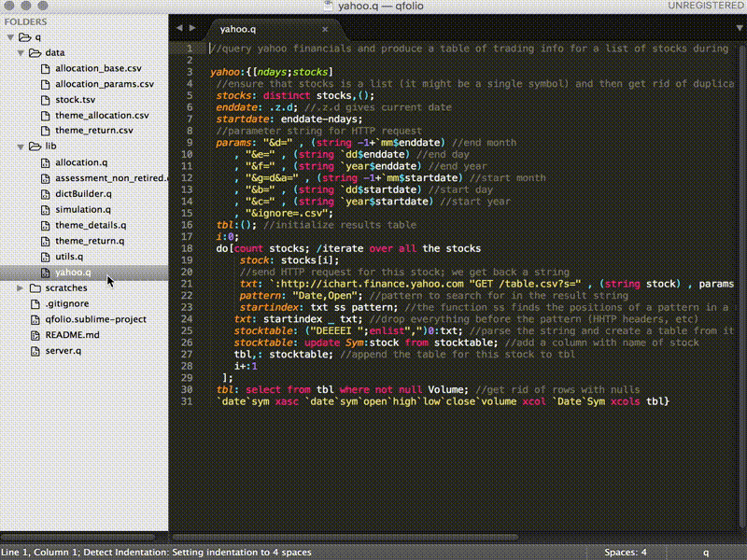Open theme_return.q from the lib folder

pos(90,242)
